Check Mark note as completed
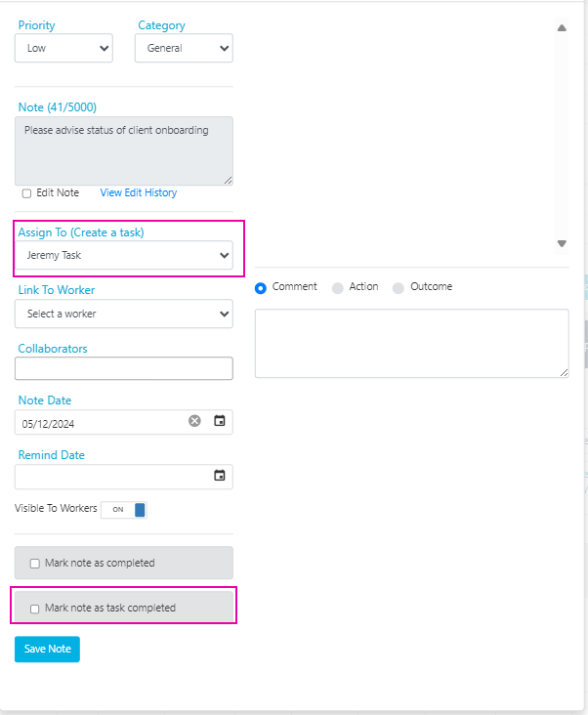 (34, 564)
